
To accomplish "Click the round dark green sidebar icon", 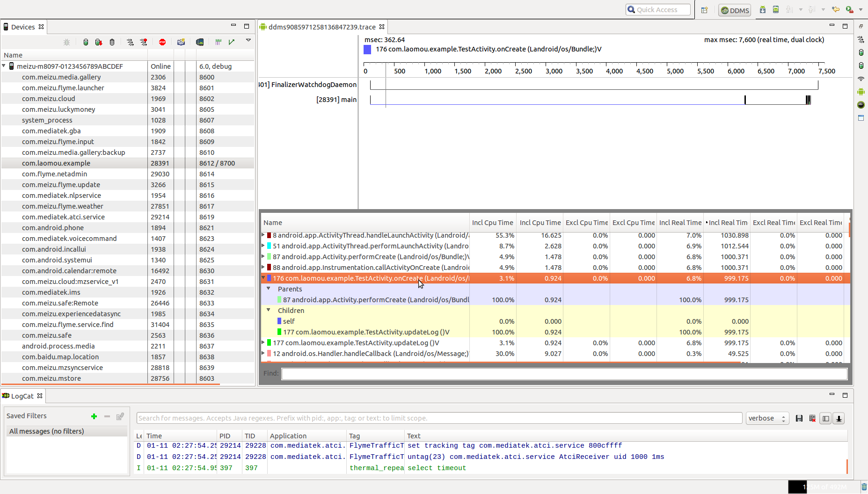I will [861, 105].
